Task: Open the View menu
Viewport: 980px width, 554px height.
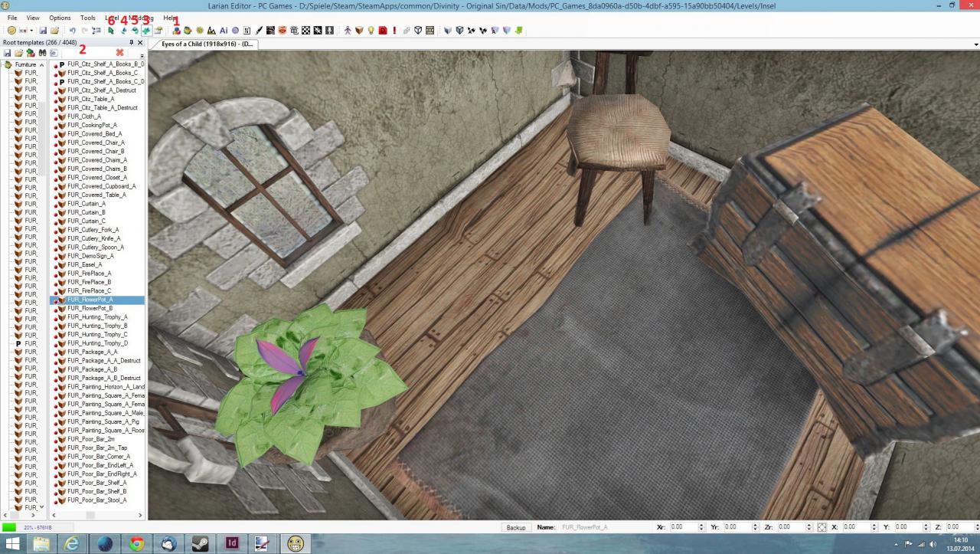Action: tap(33, 18)
